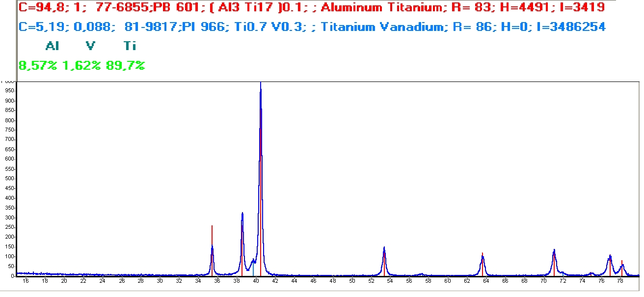Select the 1,62% vanadium percentage value

click(82, 65)
